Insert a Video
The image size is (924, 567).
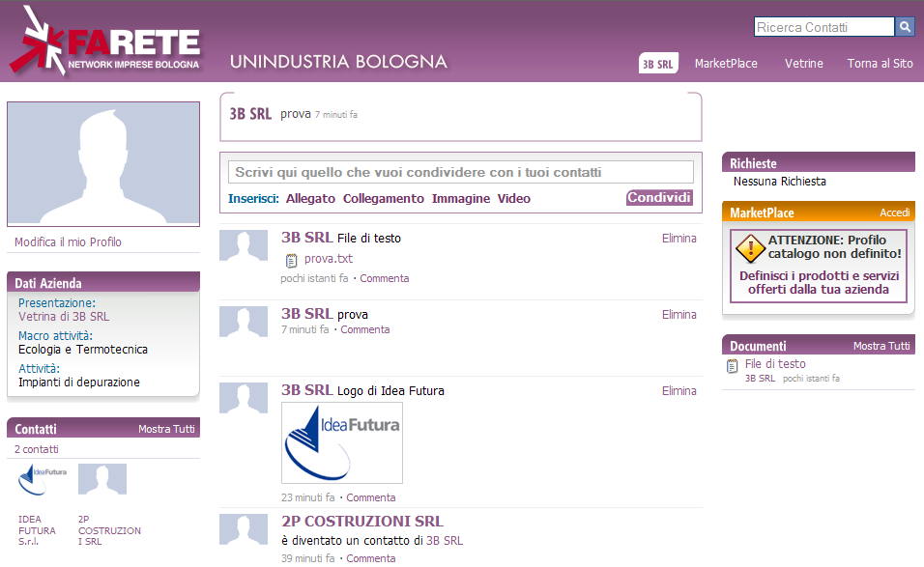(x=514, y=199)
